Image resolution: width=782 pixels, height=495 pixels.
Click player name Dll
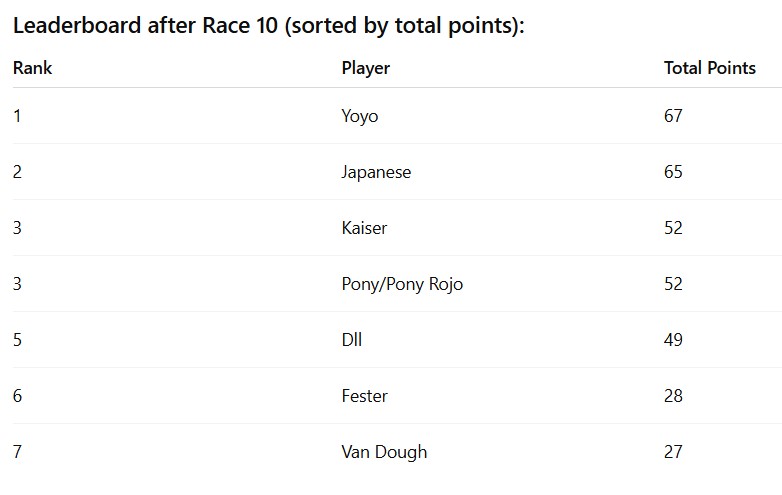352,340
